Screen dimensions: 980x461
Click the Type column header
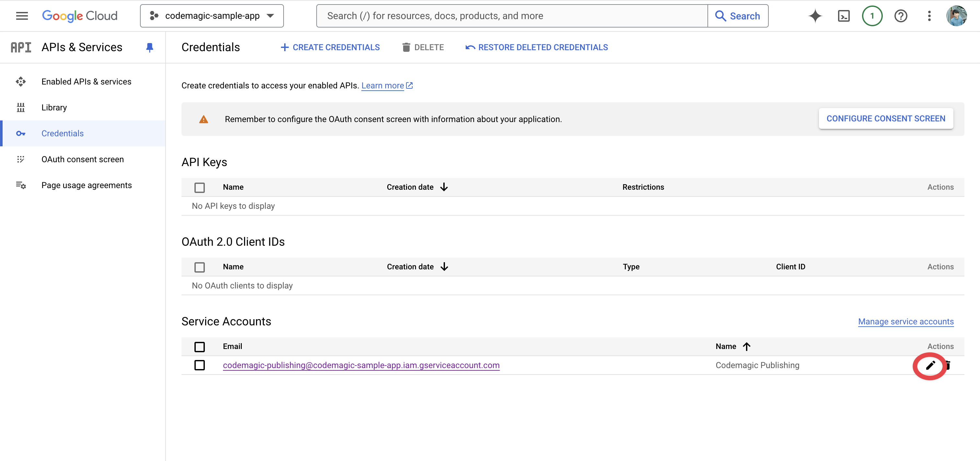tap(631, 267)
